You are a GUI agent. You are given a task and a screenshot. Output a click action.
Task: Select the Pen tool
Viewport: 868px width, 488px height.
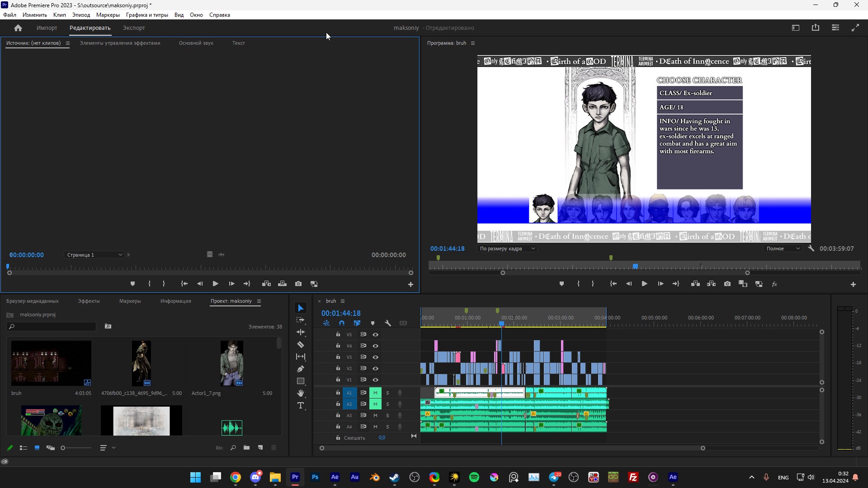pos(301,369)
